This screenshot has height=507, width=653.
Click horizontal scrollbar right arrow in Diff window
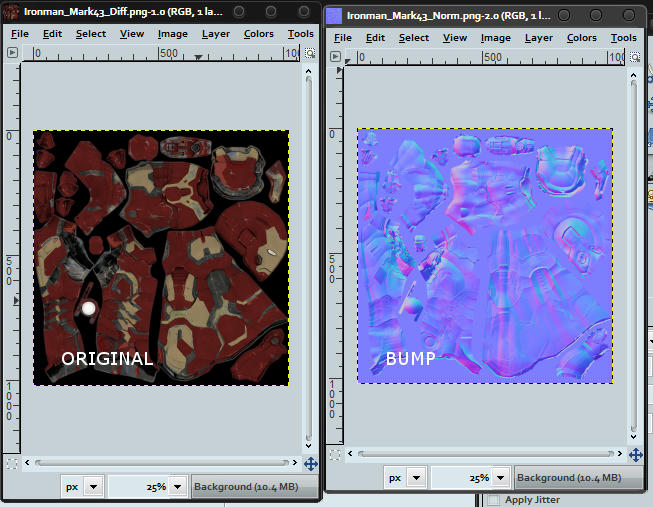(x=295, y=462)
